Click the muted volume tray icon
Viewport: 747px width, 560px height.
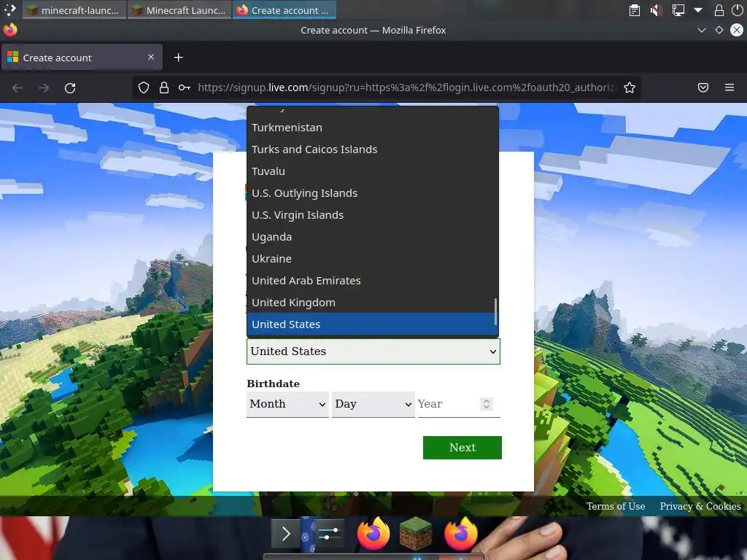[x=657, y=10]
